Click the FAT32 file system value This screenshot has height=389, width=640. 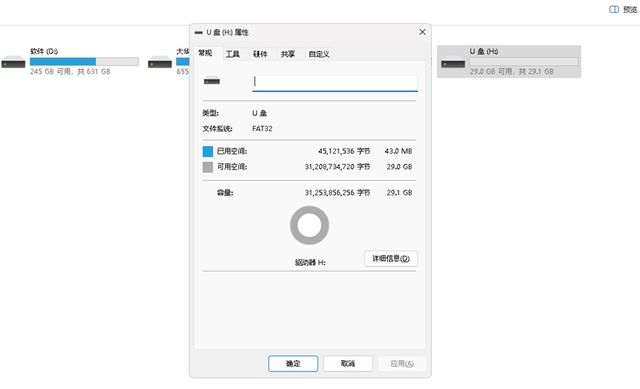(262, 129)
